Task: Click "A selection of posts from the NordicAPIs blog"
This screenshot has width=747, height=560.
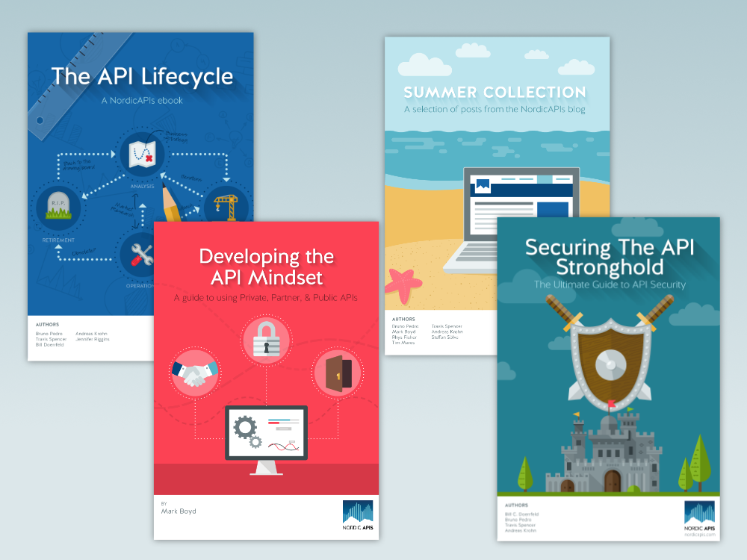Action: [495, 109]
